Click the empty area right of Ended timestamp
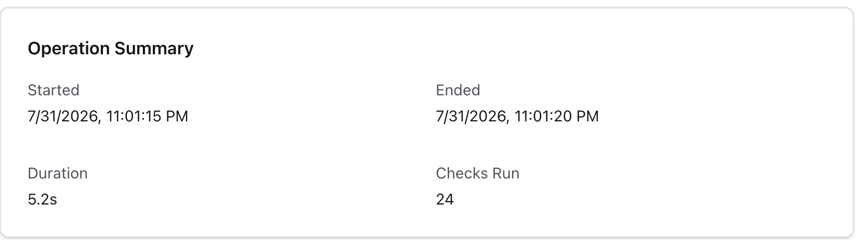The width and height of the screenshot is (868, 240). tap(720, 116)
